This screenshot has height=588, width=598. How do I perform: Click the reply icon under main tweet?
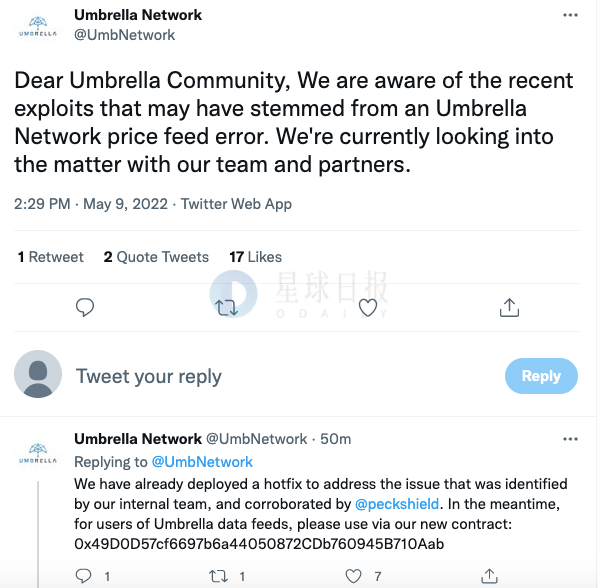tap(85, 307)
